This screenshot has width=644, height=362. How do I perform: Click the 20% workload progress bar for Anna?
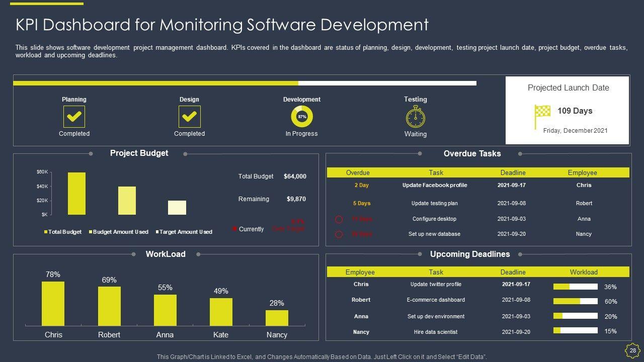click(x=576, y=316)
